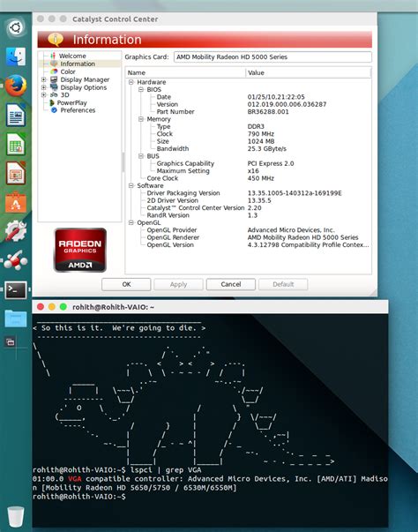Screen dimensions: 418x532
Task: Open the Catalyst Control Center dock icon
Action: click(x=16, y=260)
